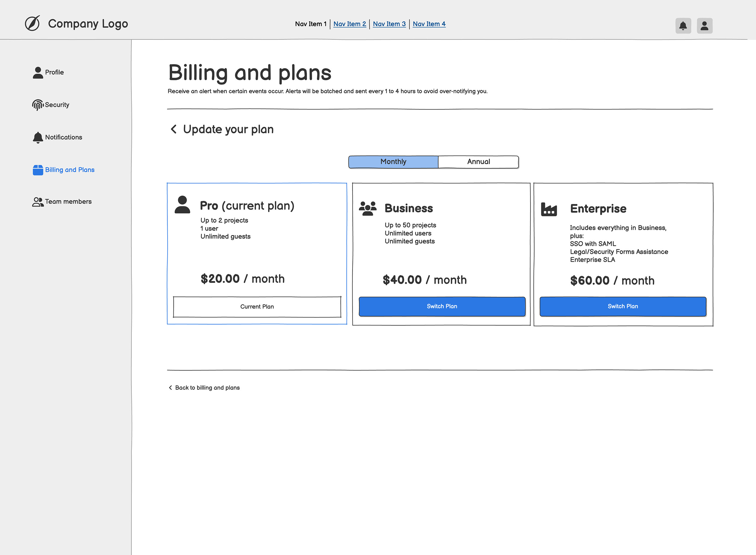Screen dimensions: 756x555
Task: Open notifications bell in header
Action: tap(683, 26)
